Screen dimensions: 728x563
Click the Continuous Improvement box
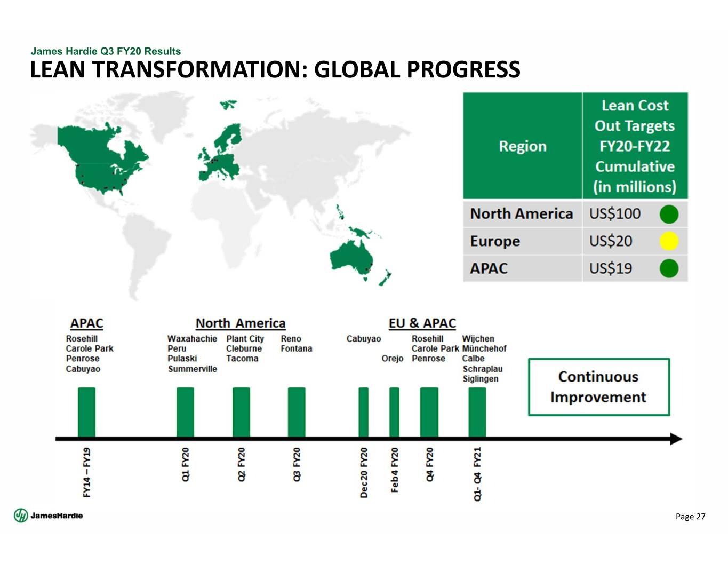tap(598, 387)
